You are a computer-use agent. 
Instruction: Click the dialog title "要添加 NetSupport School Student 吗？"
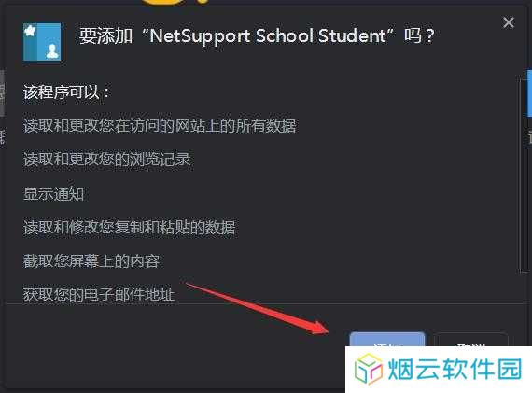pyautogui.click(x=257, y=35)
